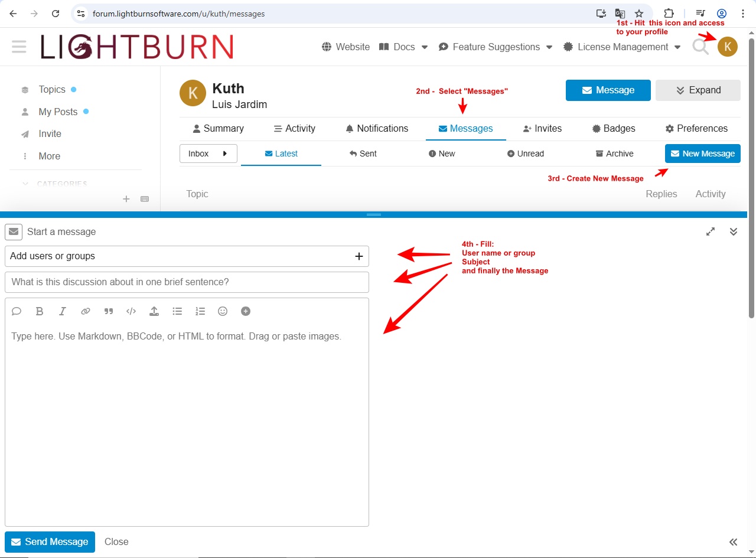Open the Badges tab
Image resolution: width=756 pixels, height=558 pixels.
(614, 128)
